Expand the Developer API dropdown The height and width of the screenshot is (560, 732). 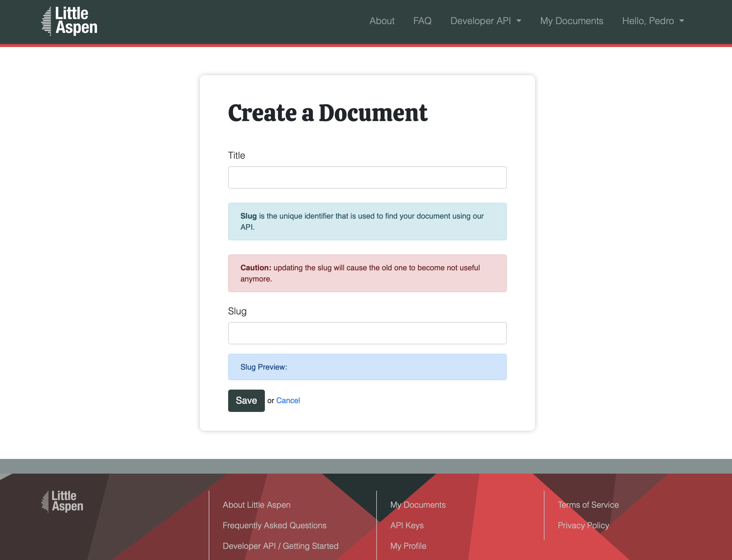[x=486, y=21]
